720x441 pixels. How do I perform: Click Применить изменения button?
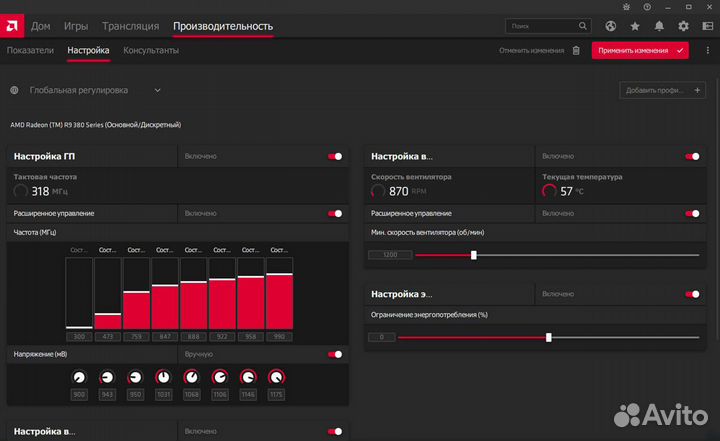[640, 49]
